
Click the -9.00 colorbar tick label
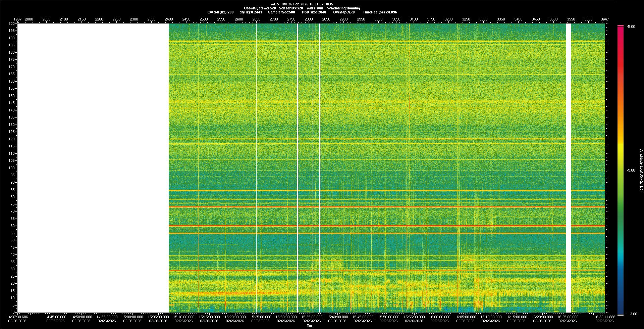coord(631,171)
